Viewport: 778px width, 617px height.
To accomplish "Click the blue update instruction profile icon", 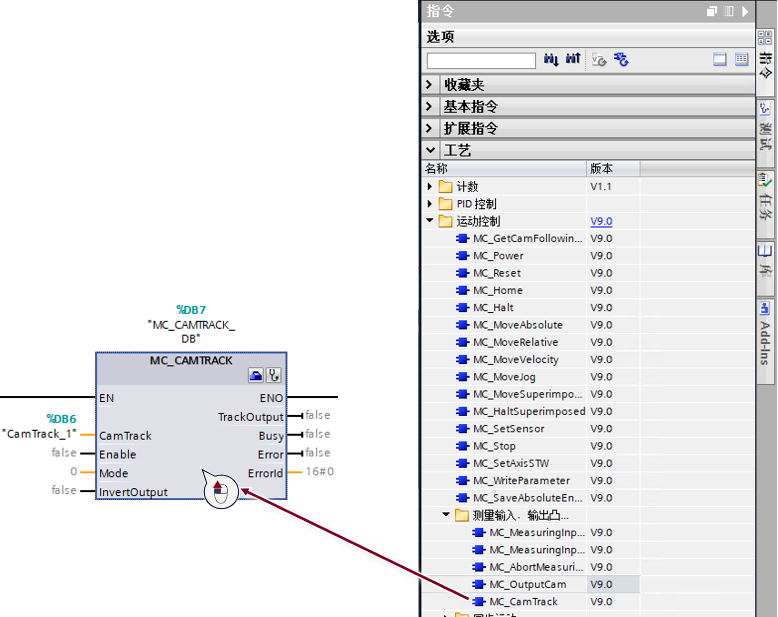I will (621, 60).
